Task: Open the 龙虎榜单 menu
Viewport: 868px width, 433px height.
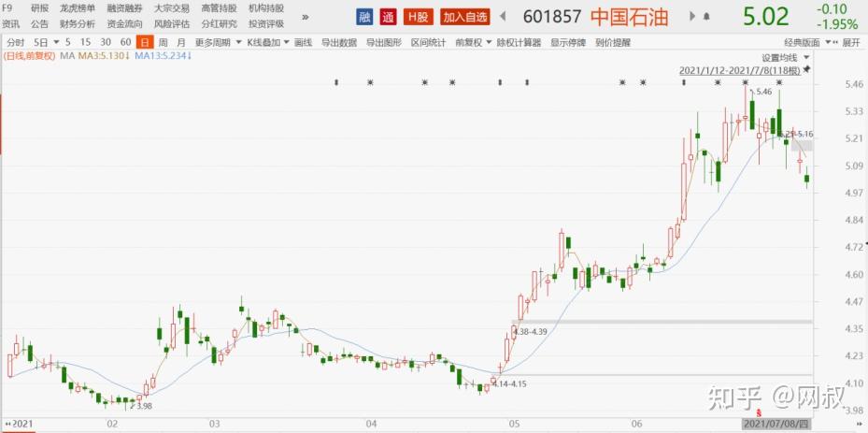Action: click(78, 8)
